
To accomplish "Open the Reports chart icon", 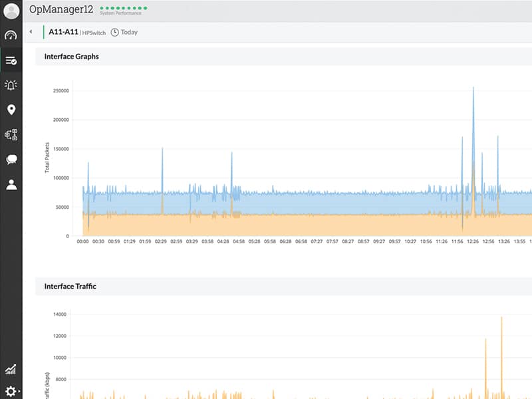I will point(11,370).
